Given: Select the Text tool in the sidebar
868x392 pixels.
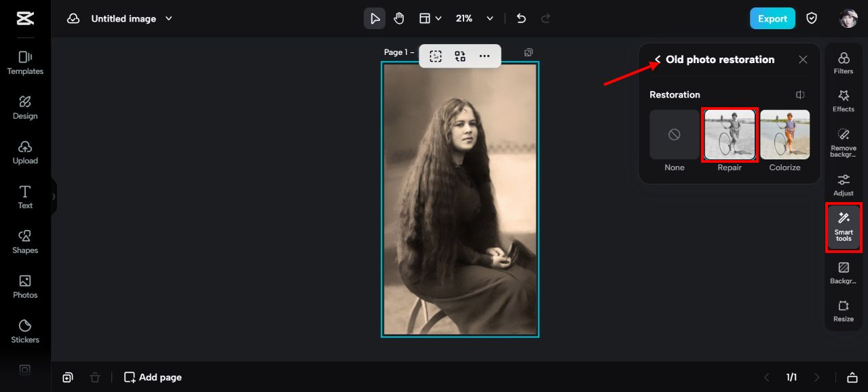Looking at the screenshot, I should click(x=25, y=197).
